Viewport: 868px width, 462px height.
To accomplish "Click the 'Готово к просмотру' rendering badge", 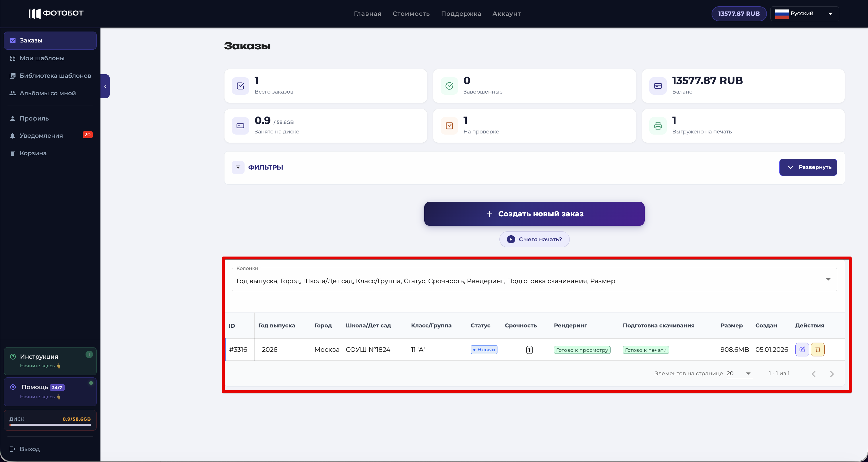I will coord(582,350).
